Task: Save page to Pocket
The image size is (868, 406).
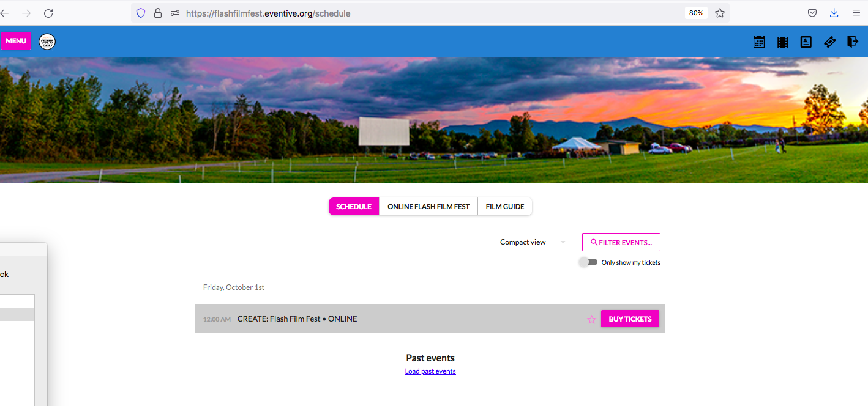Action: pos(812,13)
